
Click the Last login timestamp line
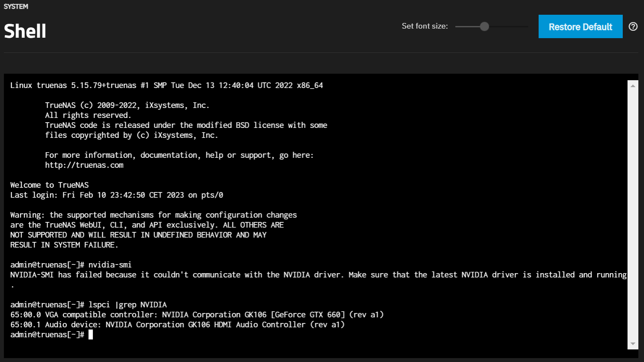pos(117,195)
